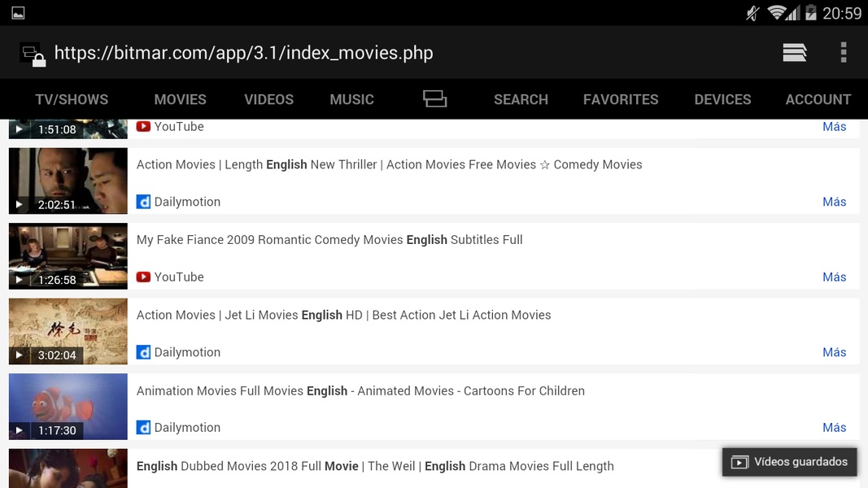Open the VIDEOS tab
The height and width of the screenshot is (488, 868).
click(269, 99)
